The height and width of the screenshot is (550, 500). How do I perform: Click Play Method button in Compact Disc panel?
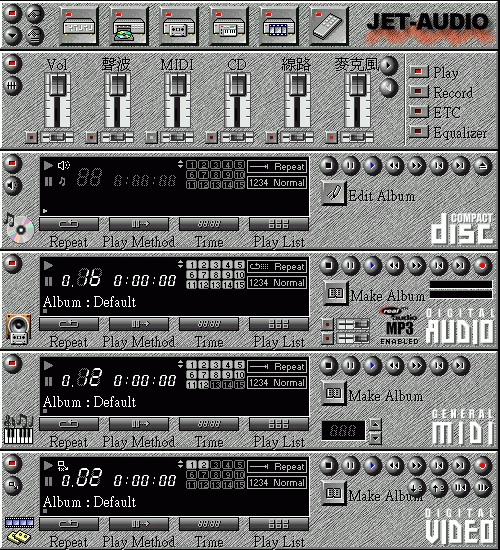[139, 224]
